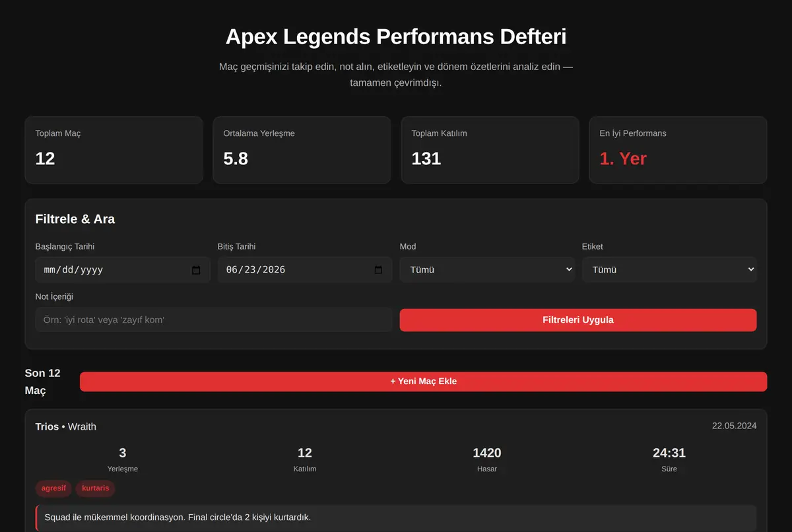The height and width of the screenshot is (532, 792).
Task: Open calendar picker in Başlangıç Tarihi field
Action: (196, 270)
